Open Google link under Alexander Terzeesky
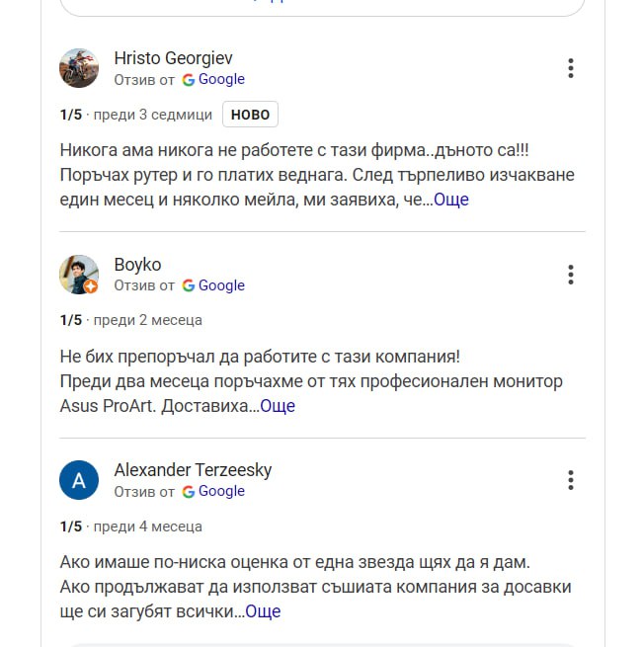Viewport: 644px width, 647px height. point(221,492)
